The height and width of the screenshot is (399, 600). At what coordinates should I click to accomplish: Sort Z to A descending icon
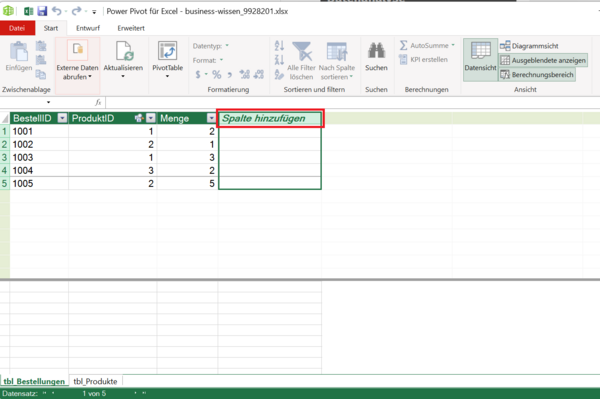pos(279,60)
